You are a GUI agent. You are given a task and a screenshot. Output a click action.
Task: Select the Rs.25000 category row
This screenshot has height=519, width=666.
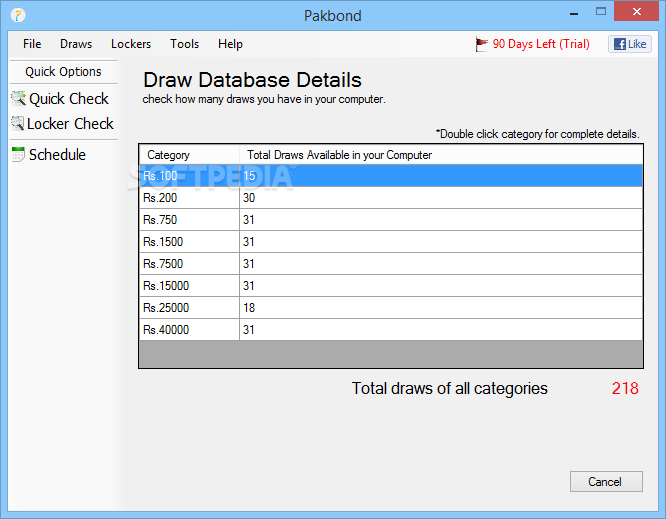(x=391, y=307)
